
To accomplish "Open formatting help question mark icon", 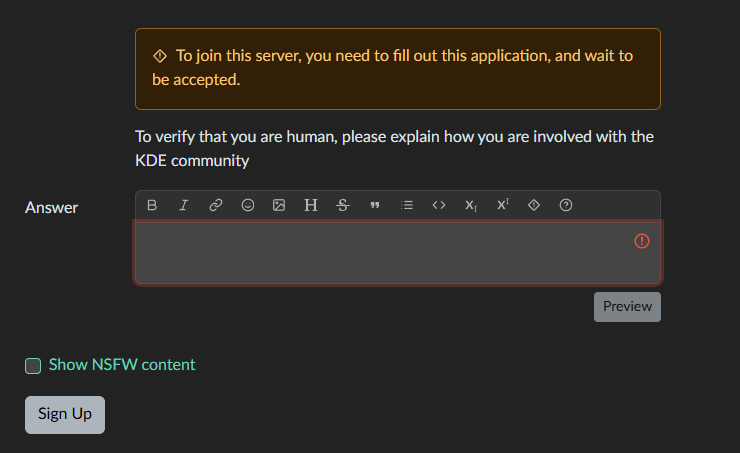I will tap(566, 205).
